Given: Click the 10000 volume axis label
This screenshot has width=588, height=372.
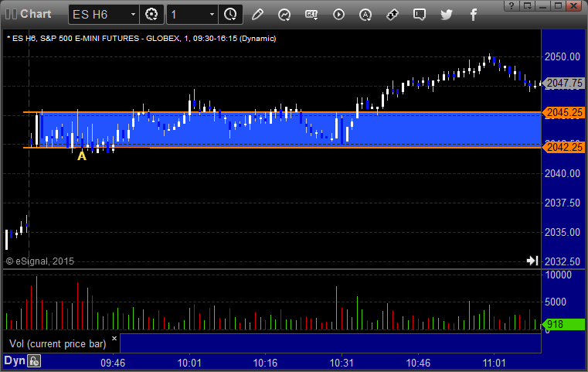Looking at the screenshot, I should point(559,275).
